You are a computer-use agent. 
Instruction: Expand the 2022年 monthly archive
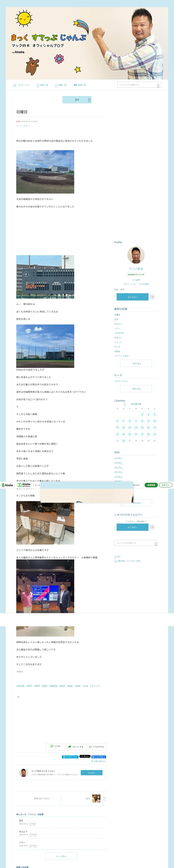[x=118, y=468]
